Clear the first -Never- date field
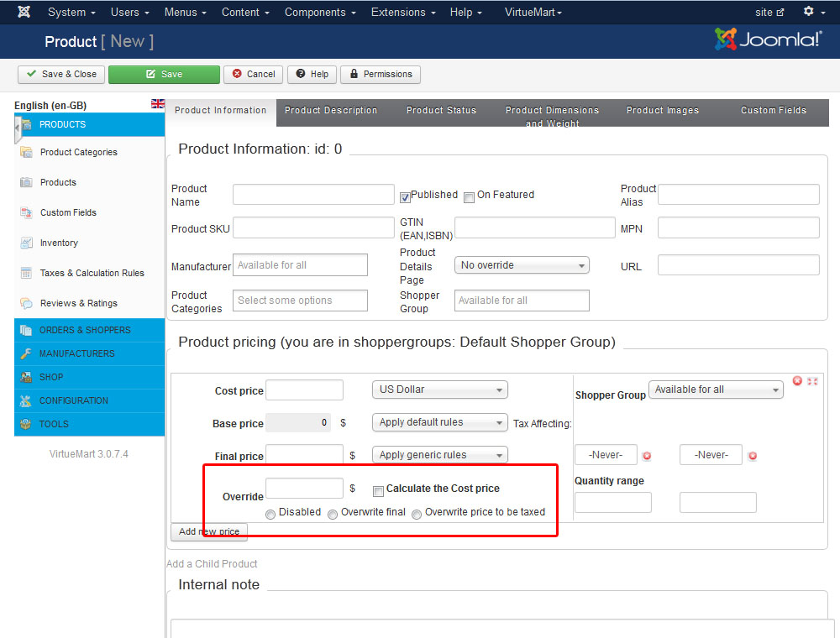Image resolution: width=840 pixels, height=638 pixels. (x=647, y=456)
